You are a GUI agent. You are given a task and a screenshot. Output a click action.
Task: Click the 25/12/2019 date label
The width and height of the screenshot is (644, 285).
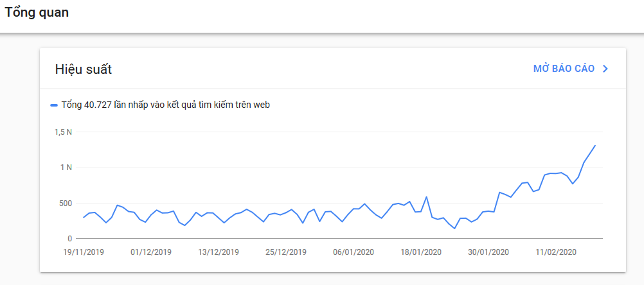click(x=286, y=252)
